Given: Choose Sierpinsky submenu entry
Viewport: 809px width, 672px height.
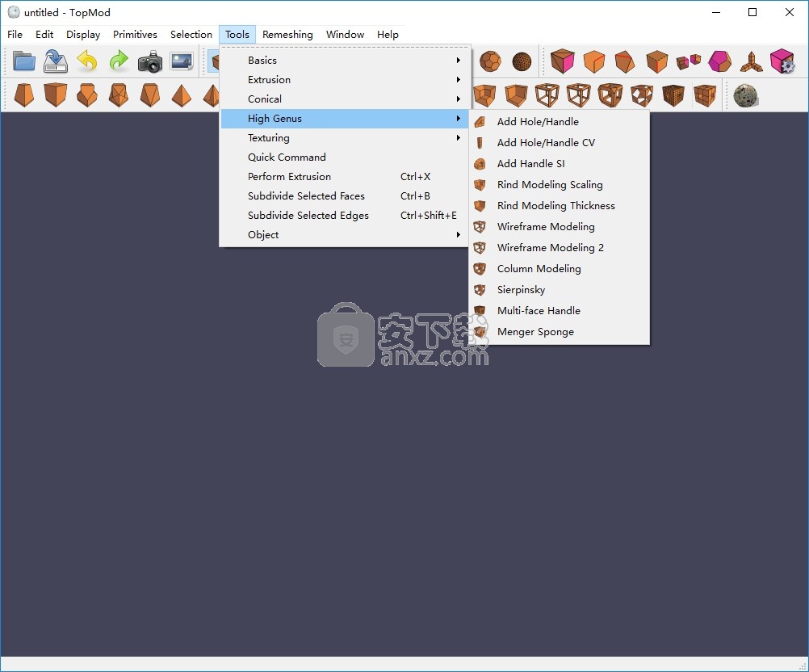Looking at the screenshot, I should (560, 289).
